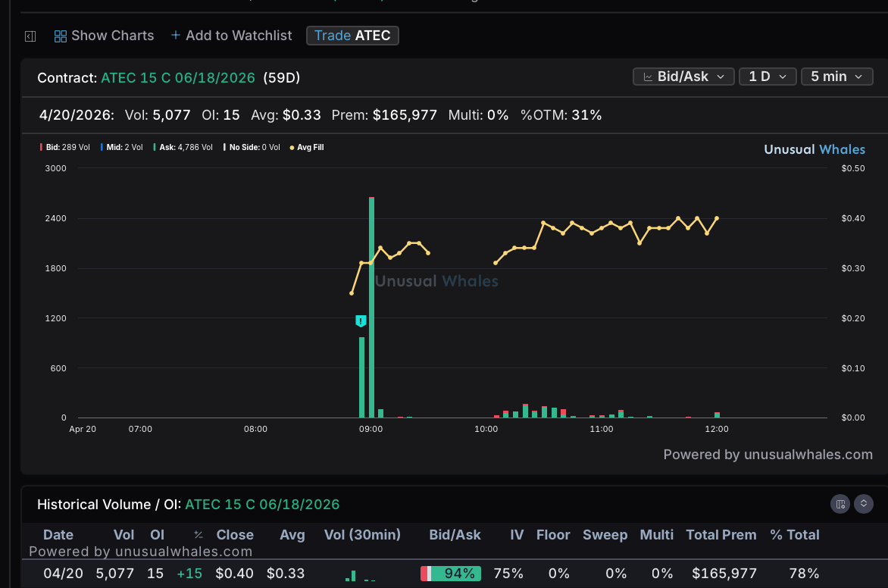Sort table by Multi column

656,535
